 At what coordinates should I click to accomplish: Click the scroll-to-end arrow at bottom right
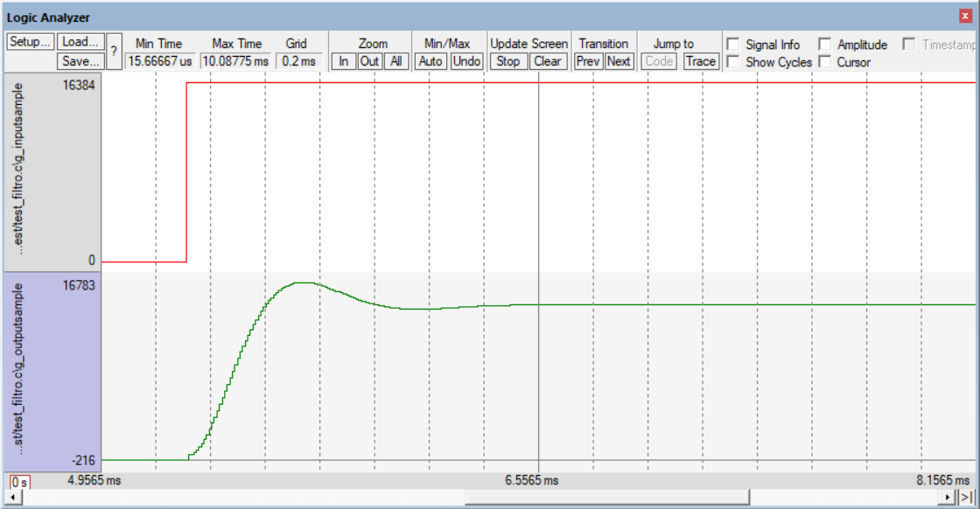[968, 497]
